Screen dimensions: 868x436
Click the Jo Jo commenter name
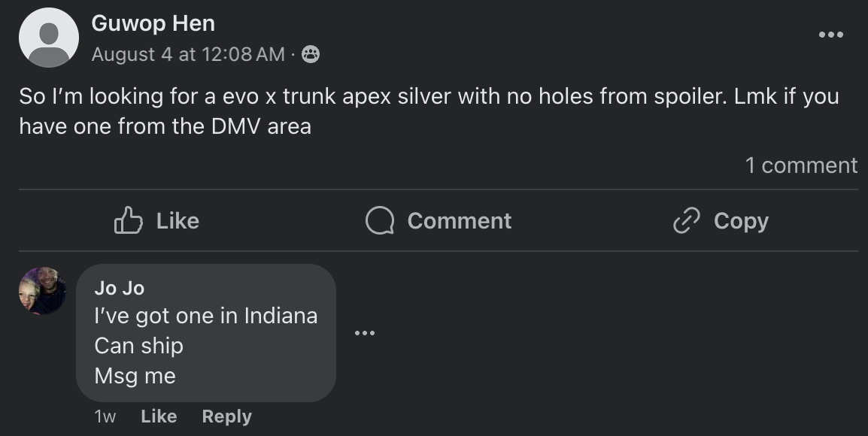119,288
